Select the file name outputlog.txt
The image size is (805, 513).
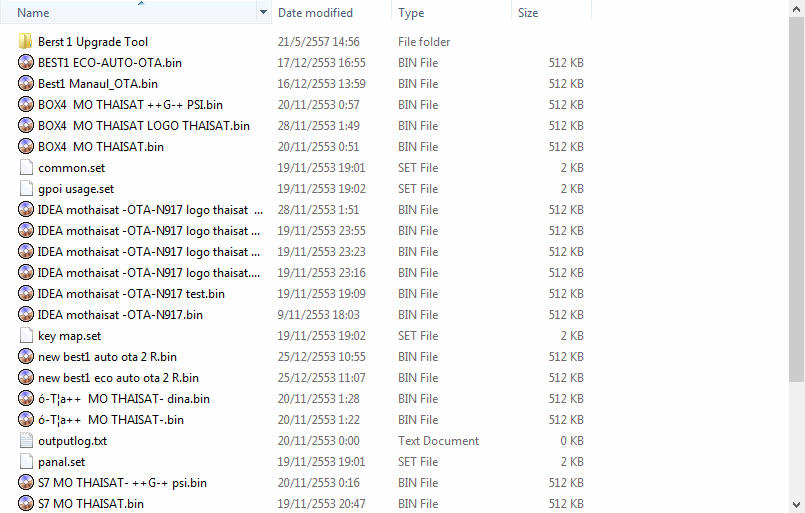[x=72, y=441]
